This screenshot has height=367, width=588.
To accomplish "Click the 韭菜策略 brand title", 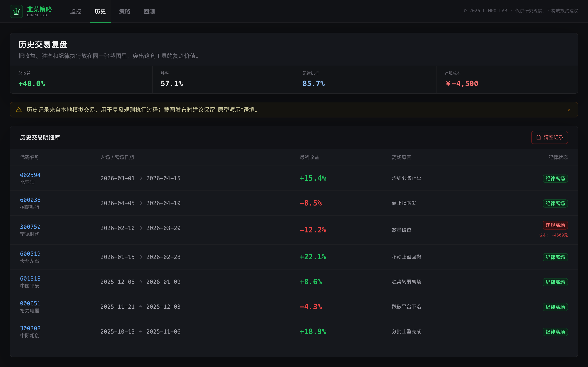I will [39, 9].
